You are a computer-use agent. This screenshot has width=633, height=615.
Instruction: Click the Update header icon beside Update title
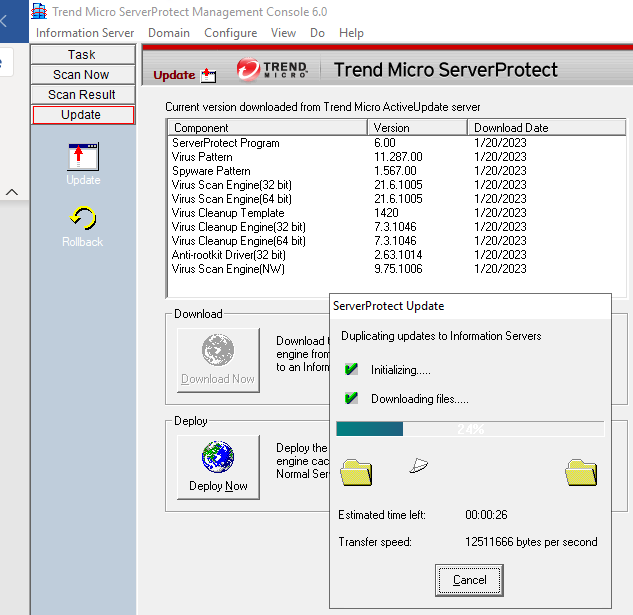click(x=208, y=75)
